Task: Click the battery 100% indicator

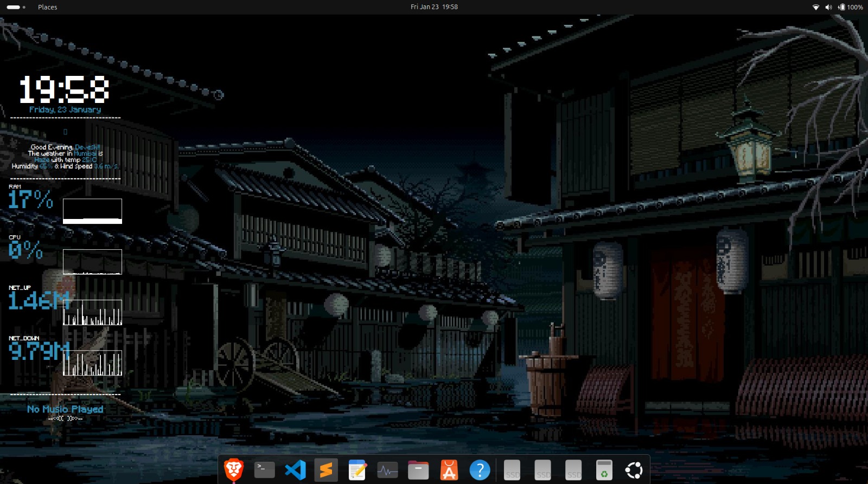Action: click(x=850, y=7)
